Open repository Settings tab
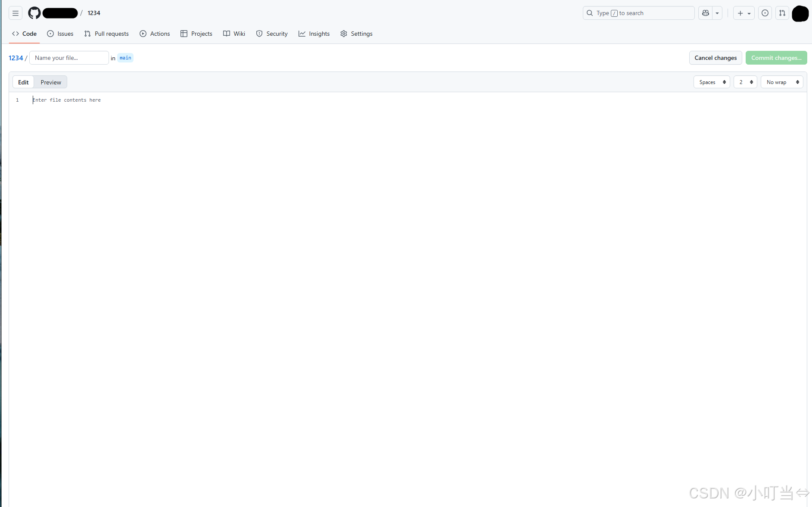Viewport: 812px width, 507px height. tap(356, 34)
